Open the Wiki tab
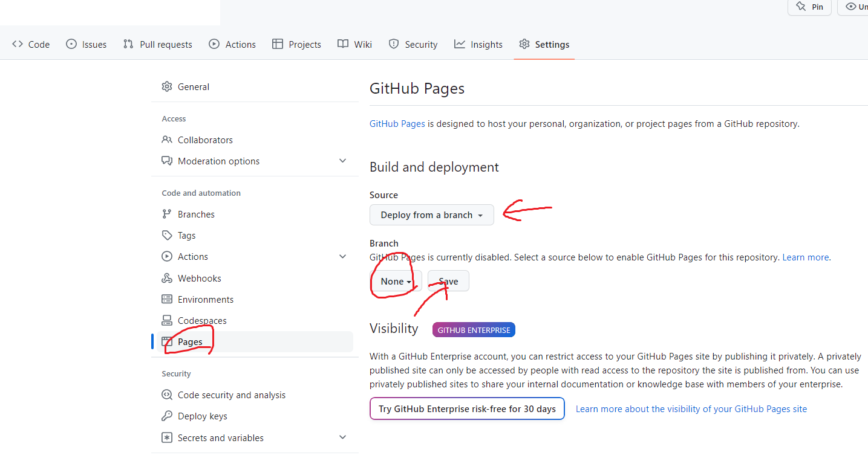The width and height of the screenshot is (868, 455). (354, 44)
